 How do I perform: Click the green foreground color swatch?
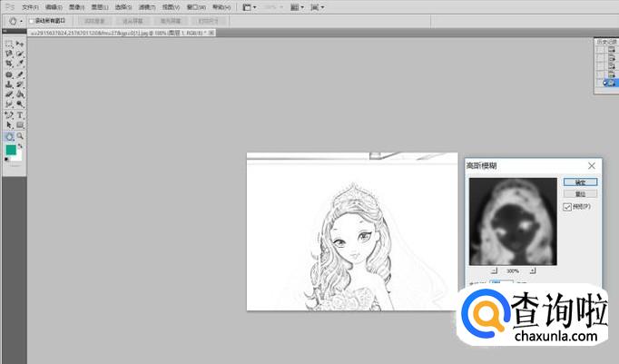pyautogui.click(x=11, y=150)
